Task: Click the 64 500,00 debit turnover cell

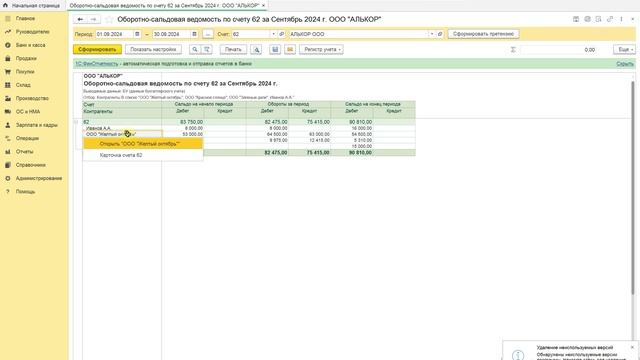Action: click(x=267, y=134)
